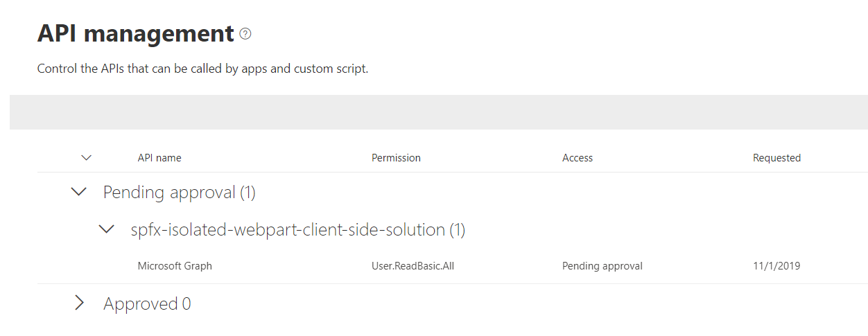Click the 11/1/2019 requested date cell

(x=776, y=265)
